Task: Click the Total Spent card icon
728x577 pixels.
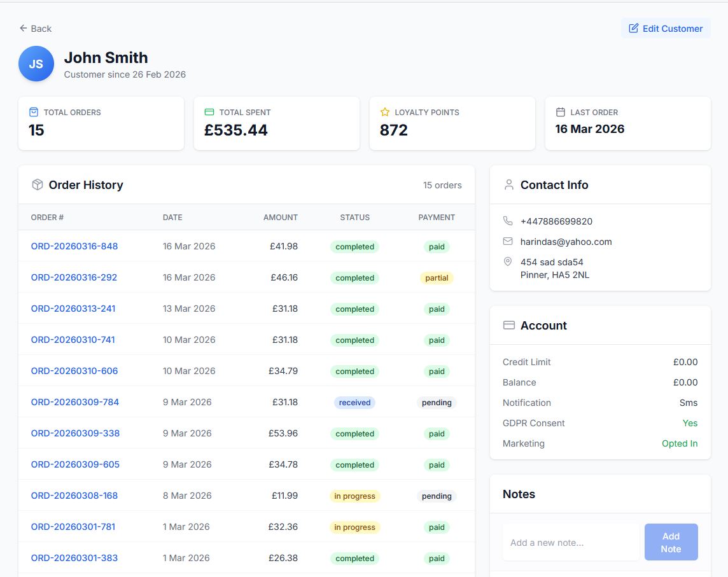Action: point(209,112)
